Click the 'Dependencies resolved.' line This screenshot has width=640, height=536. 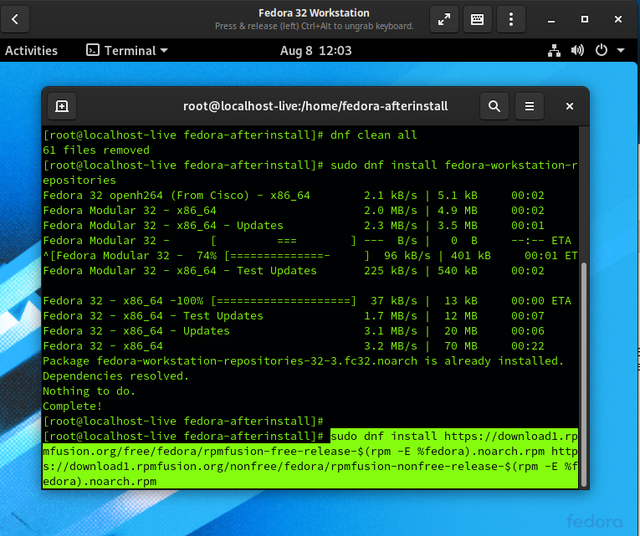tap(116, 376)
